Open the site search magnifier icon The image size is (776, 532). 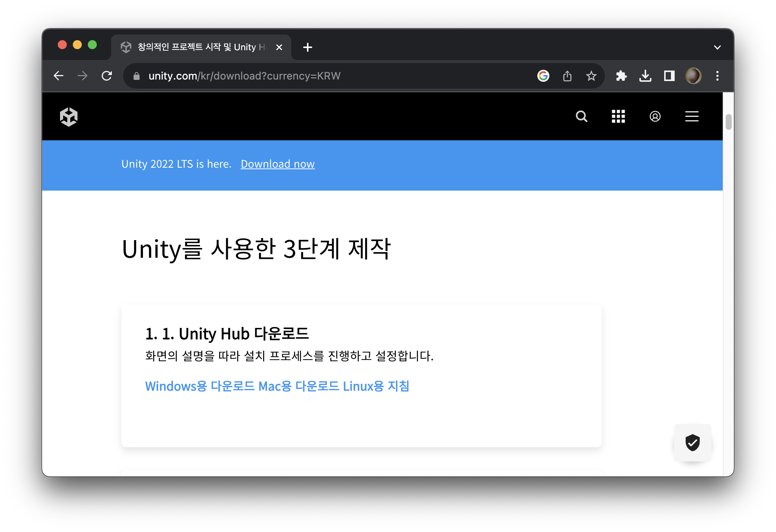(581, 117)
